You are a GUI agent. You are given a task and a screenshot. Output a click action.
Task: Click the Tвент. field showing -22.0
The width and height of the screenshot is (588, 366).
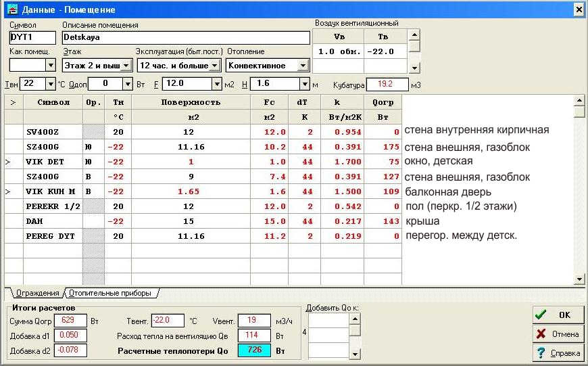coord(168,320)
